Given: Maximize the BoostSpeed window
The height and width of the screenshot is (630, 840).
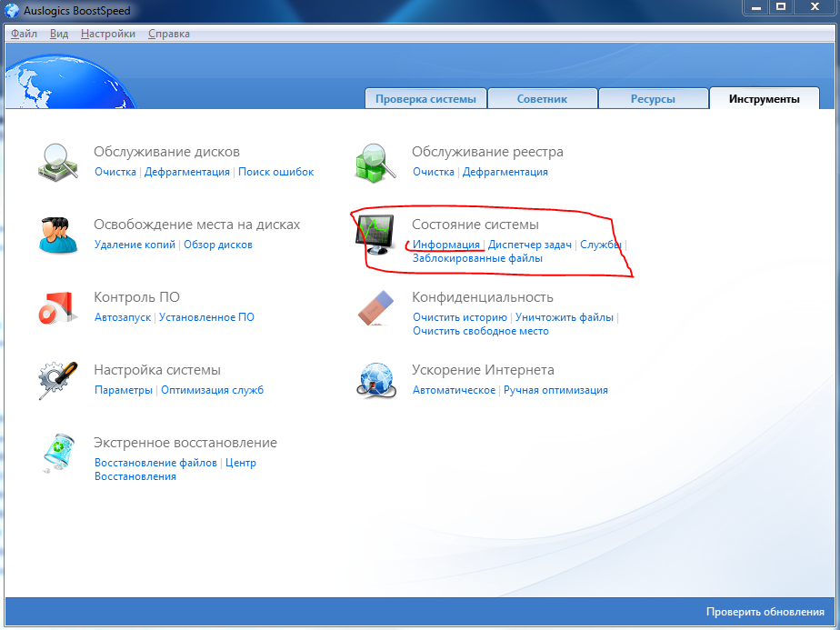Looking at the screenshot, I should [x=781, y=7].
